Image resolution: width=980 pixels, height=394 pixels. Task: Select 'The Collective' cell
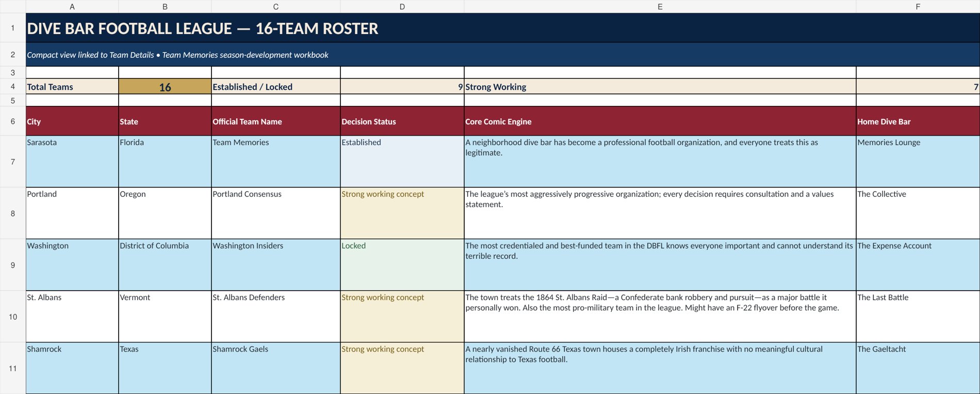pos(918,213)
